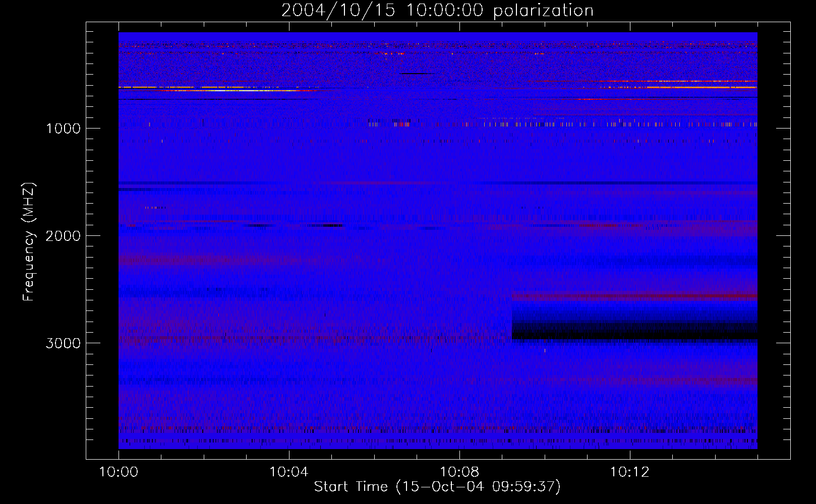Click the 10:04 time tick label
This screenshot has height=504, width=816.
pos(288,472)
